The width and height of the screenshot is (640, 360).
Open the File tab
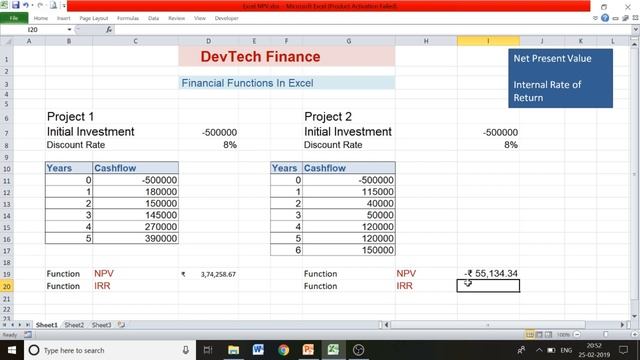pos(14,18)
